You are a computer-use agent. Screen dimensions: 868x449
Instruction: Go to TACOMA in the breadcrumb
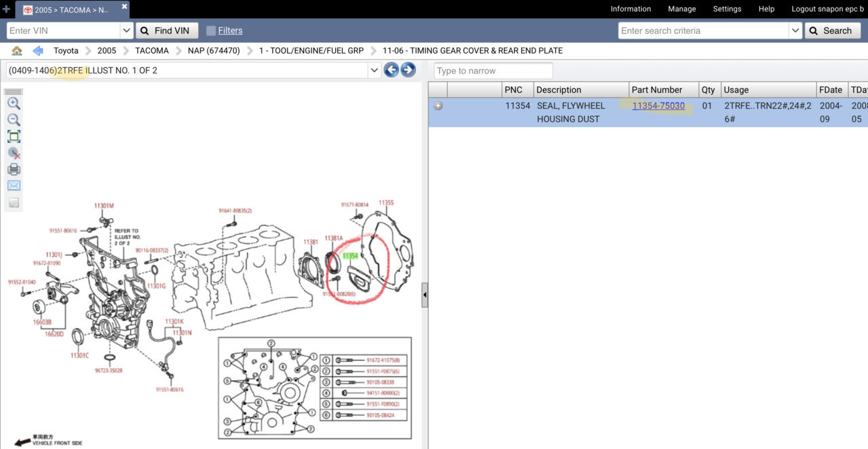coord(152,51)
